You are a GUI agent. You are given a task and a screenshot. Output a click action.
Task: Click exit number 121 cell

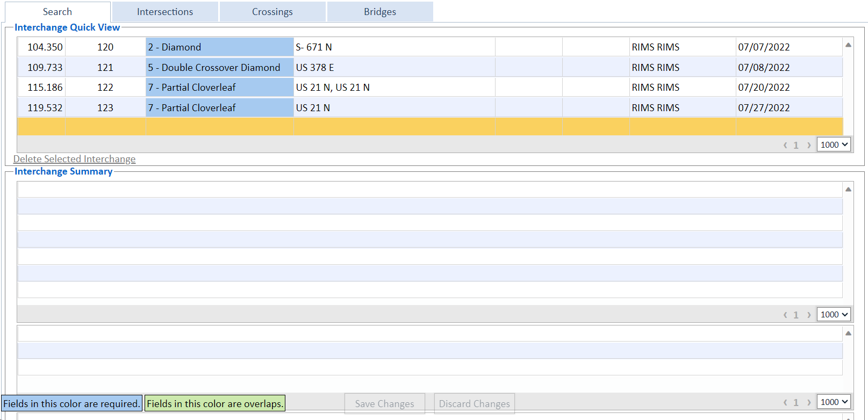pos(105,67)
